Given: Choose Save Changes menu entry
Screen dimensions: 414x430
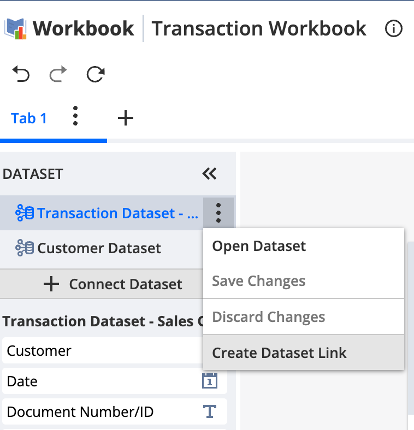Looking at the screenshot, I should (x=303, y=281).
